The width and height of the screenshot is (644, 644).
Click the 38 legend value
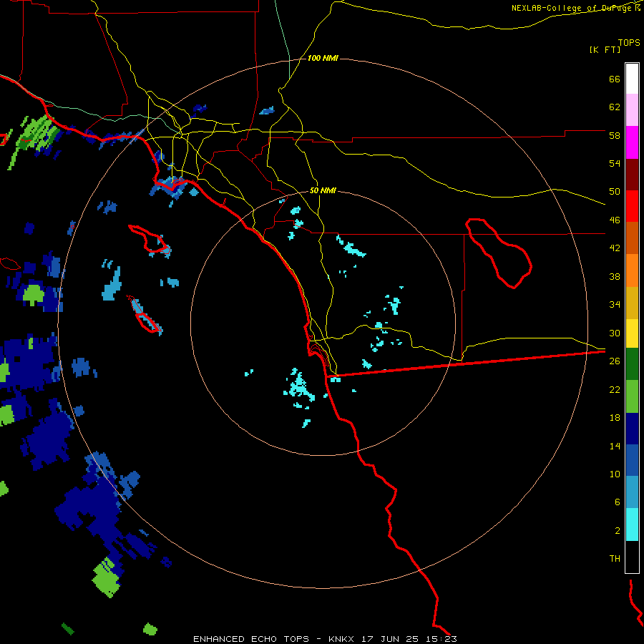(x=615, y=276)
